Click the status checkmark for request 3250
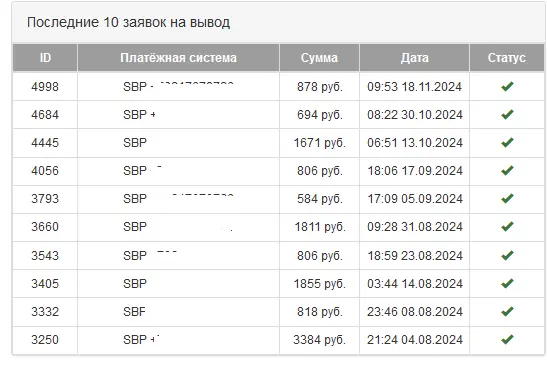The image size is (547, 371). click(507, 339)
